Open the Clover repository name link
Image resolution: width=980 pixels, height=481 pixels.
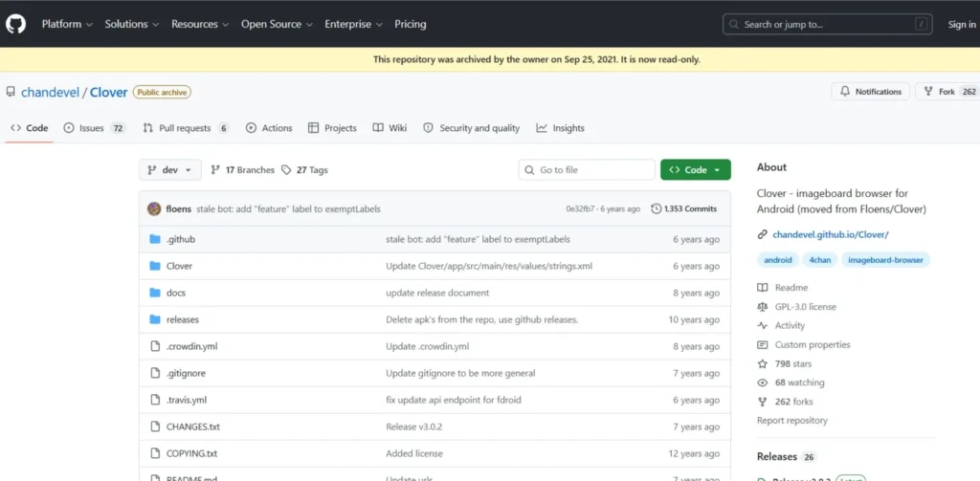pos(109,93)
